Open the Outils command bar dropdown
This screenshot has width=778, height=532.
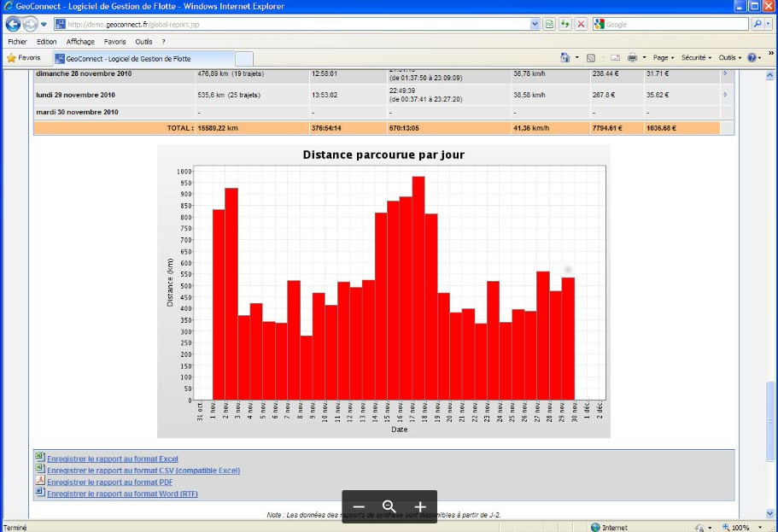point(729,57)
